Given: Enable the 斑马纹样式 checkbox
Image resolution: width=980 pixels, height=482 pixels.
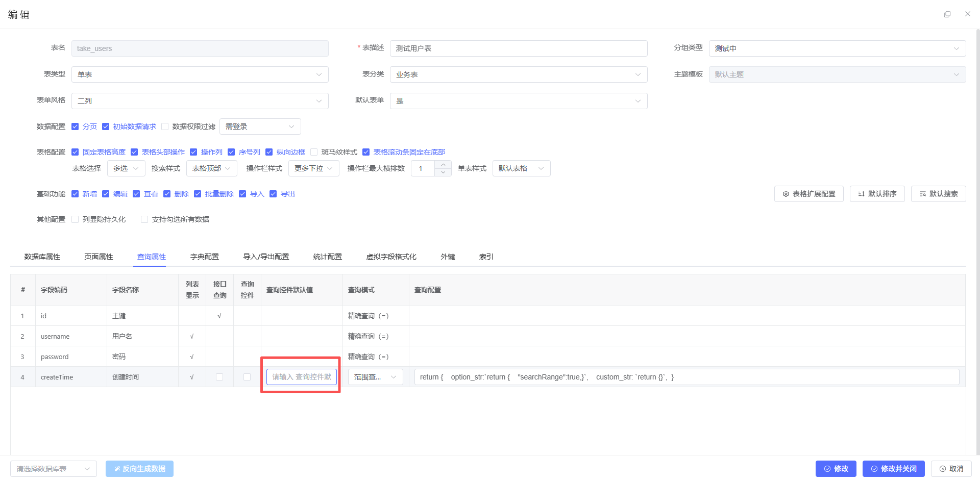Looking at the screenshot, I should [x=314, y=152].
